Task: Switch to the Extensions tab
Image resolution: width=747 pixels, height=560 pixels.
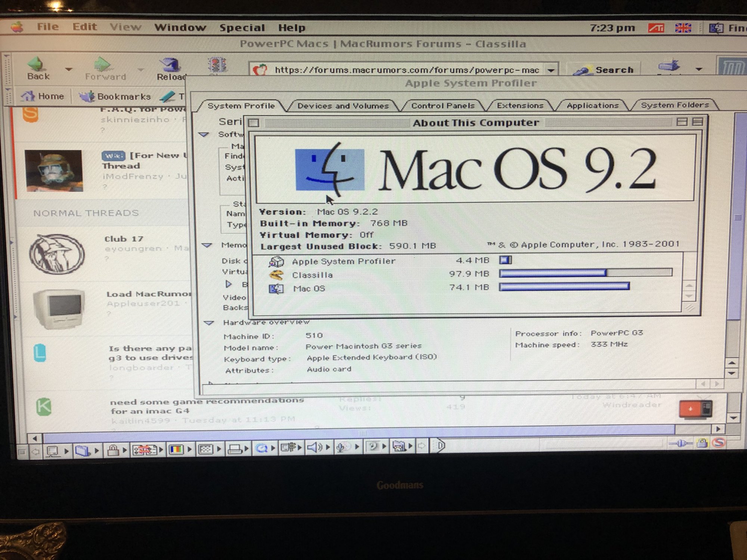Action: 520,105
